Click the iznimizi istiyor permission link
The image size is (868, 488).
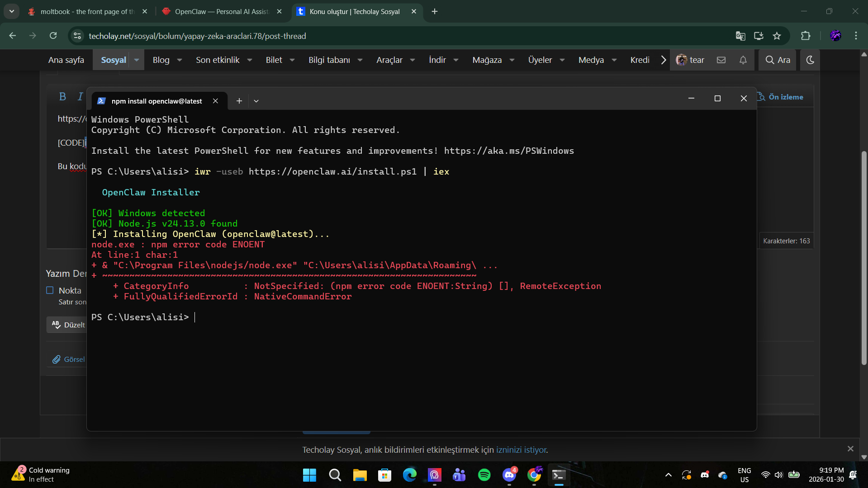tap(521, 450)
